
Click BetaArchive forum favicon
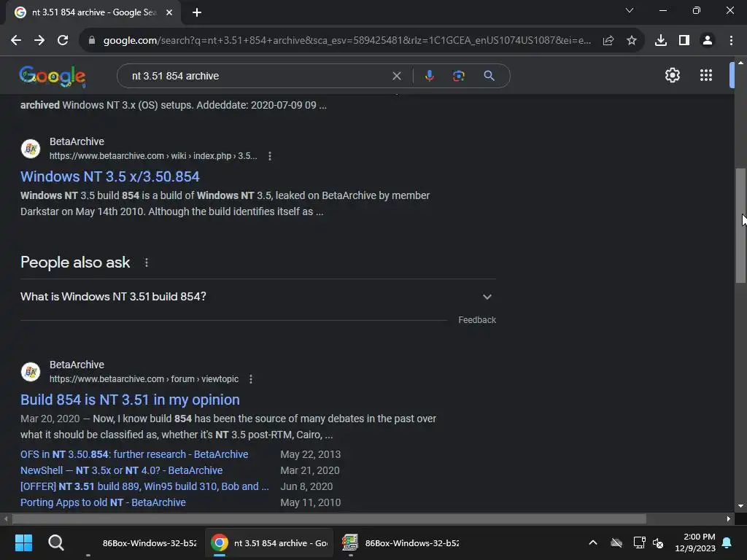(x=31, y=371)
